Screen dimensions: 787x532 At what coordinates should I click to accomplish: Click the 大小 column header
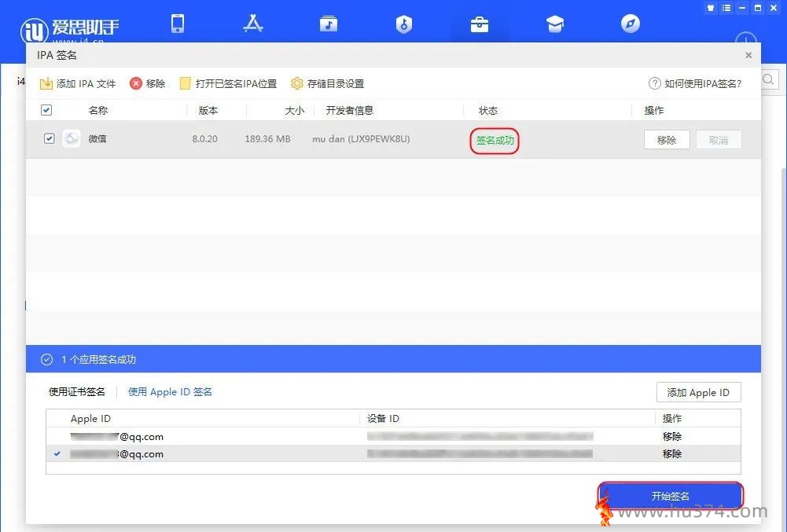click(295, 111)
